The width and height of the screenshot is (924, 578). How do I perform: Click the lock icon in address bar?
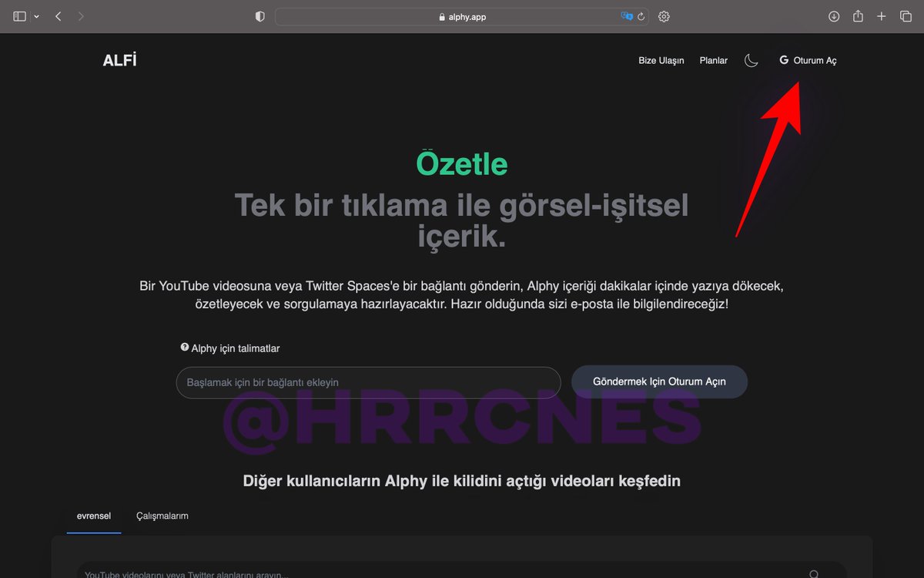[442, 17]
